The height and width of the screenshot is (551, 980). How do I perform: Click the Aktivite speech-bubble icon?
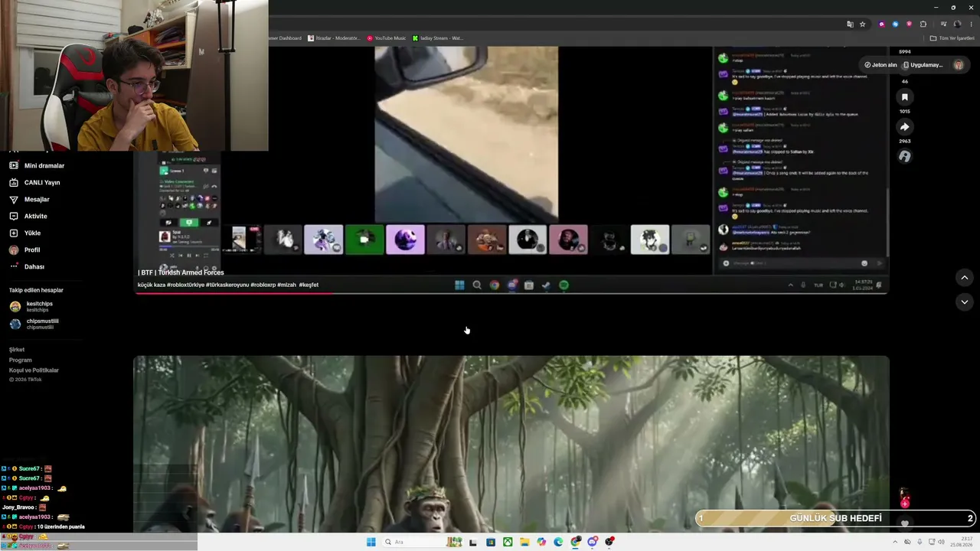pos(14,216)
